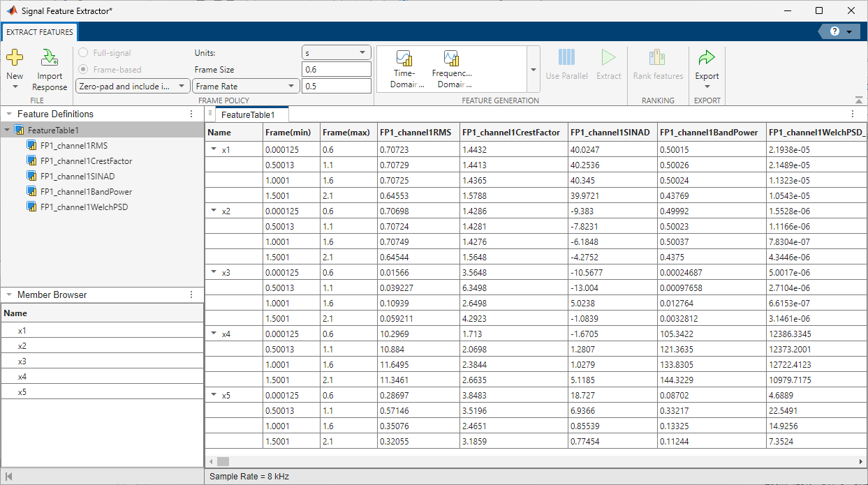
Task: Collapse the x3 row group
Action: coord(213,273)
